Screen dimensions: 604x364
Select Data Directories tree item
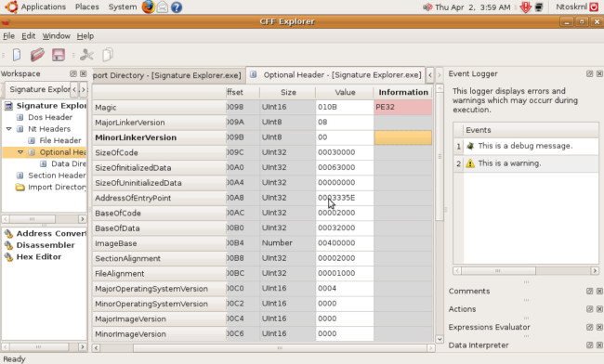coord(63,163)
